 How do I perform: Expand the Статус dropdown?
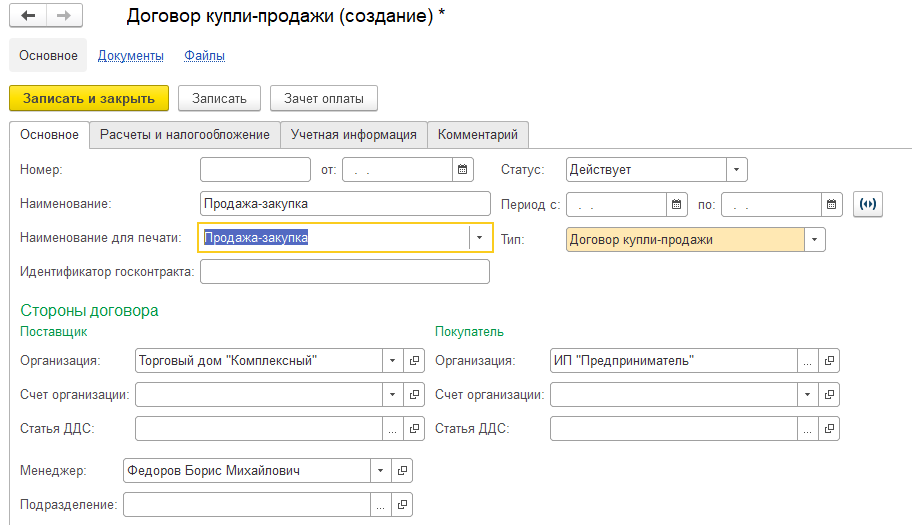(x=736, y=170)
